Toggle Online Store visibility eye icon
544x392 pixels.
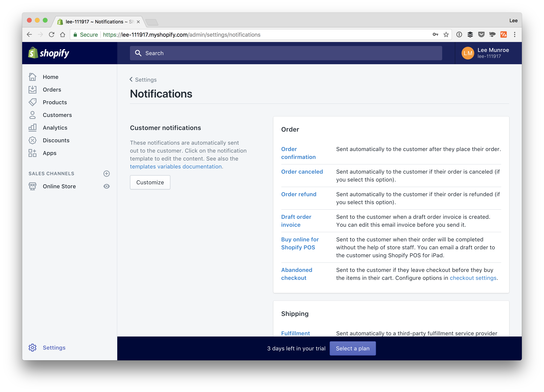coord(106,186)
